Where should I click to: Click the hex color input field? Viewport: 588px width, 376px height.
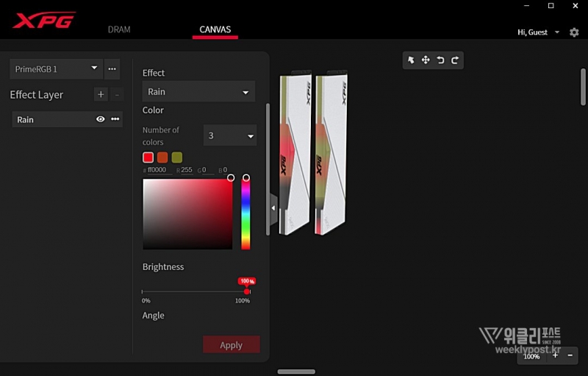coord(159,170)
